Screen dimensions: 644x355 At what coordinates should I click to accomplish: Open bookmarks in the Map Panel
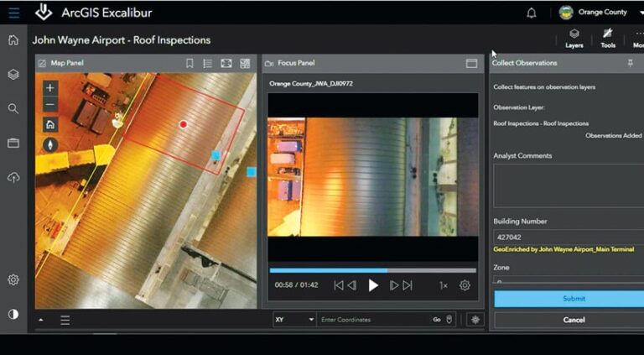[190, 63]
